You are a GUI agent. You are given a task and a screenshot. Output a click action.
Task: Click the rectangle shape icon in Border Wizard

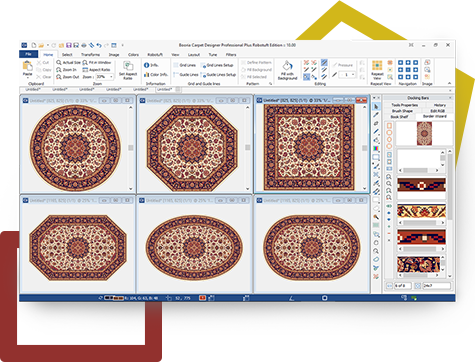tap(389, 126)
